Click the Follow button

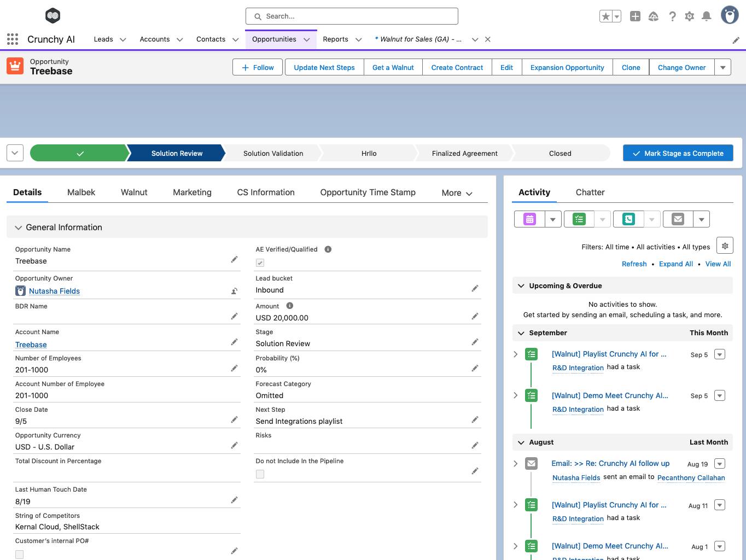pos(258,67)
